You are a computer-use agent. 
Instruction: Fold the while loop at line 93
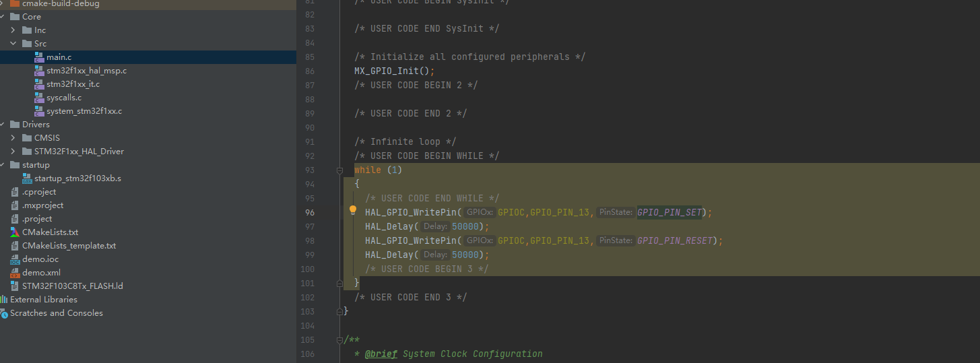340,170
